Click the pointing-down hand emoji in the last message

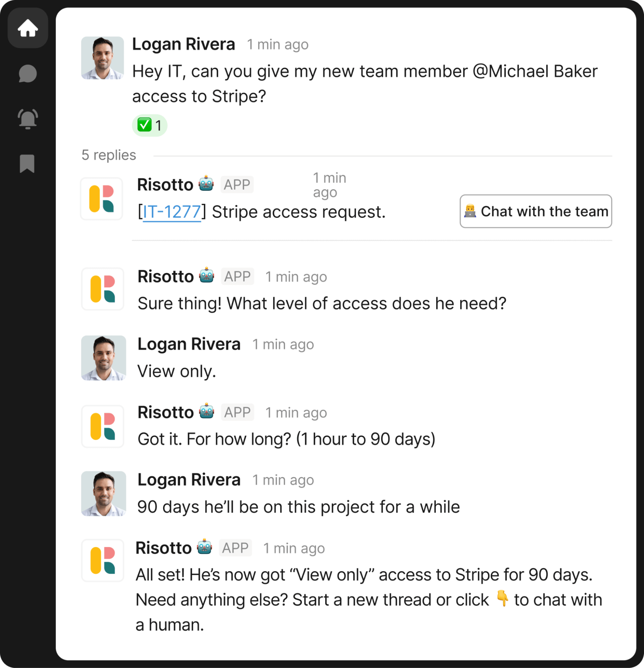pos(502,598)
